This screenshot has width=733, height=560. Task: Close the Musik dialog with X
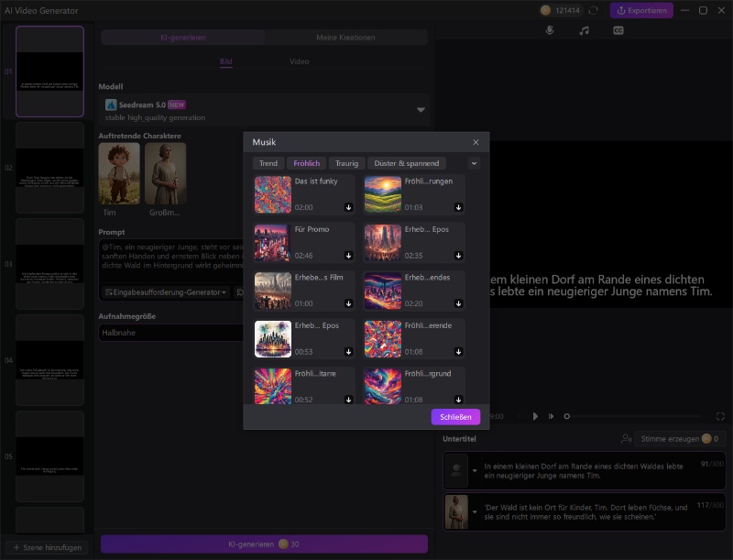pyautogui.click(x=476, y=142)
